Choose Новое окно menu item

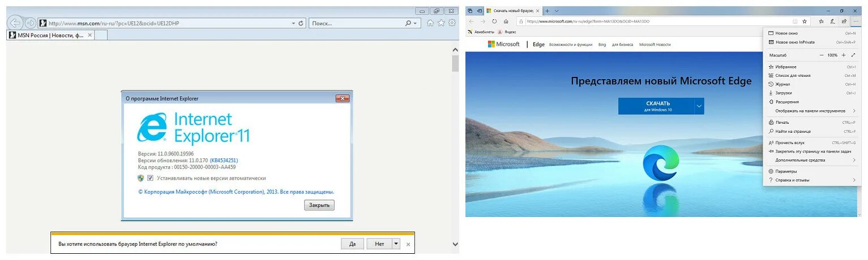[812, 33]
